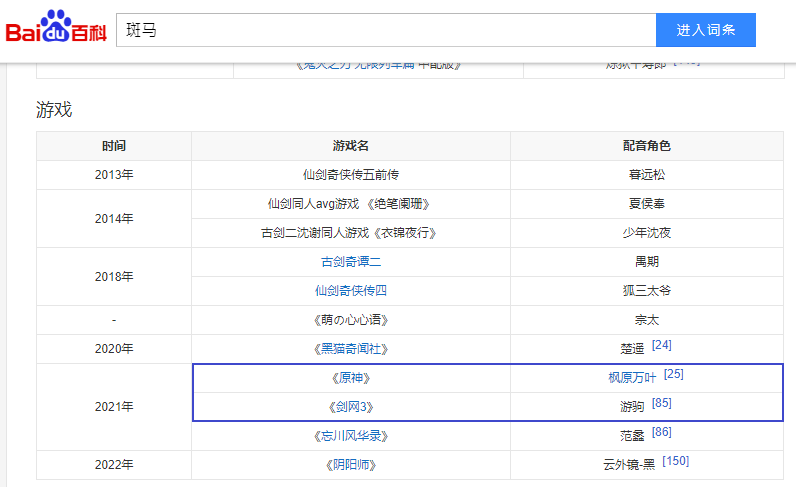Select the 仙剑同人avg游戏《绝笔阑珊》 cell
The image size is (796, 487).
pyautogui.click(x=351, y=204)
